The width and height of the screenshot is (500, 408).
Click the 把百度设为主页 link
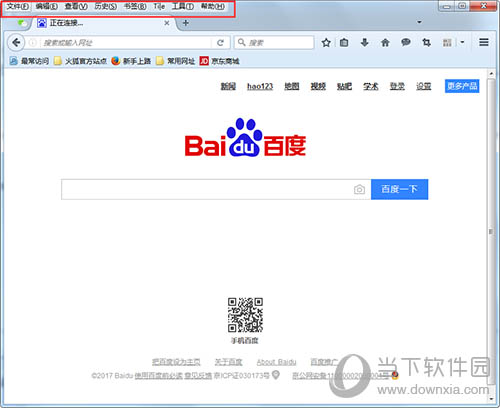[x=176, y=362]
